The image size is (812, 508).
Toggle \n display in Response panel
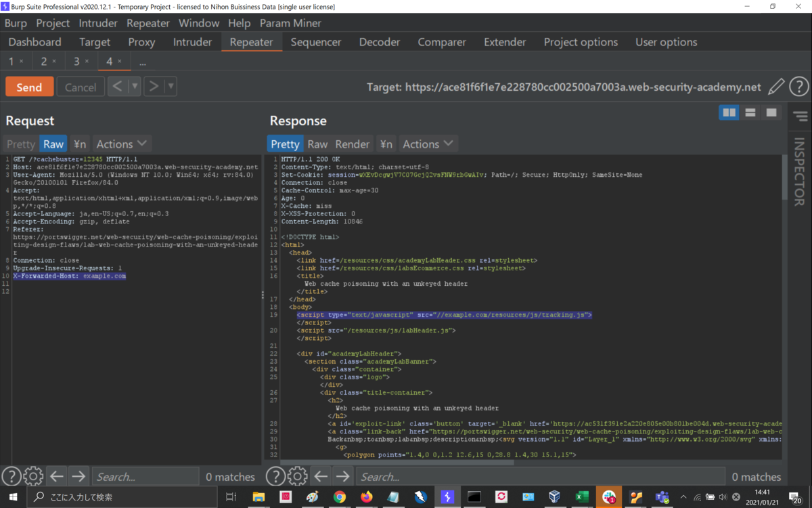click(386, 144)
